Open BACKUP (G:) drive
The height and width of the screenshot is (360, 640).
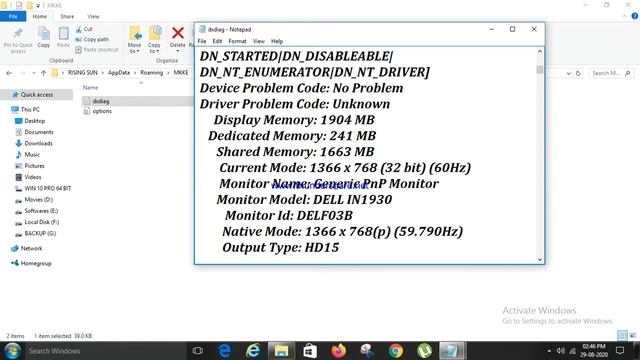40,233
